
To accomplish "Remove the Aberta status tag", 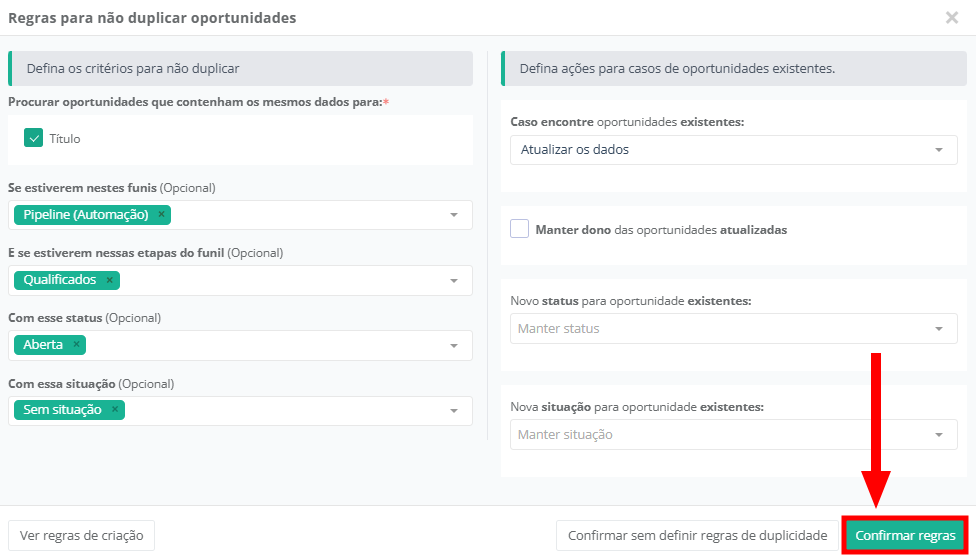I will 76,345.
